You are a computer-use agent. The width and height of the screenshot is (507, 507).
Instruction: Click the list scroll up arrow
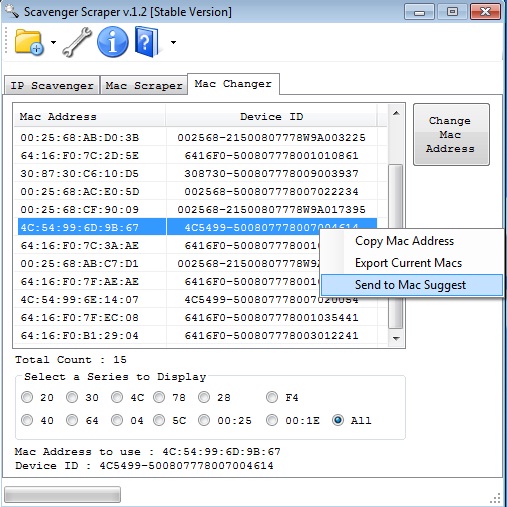tap(396, 113)
